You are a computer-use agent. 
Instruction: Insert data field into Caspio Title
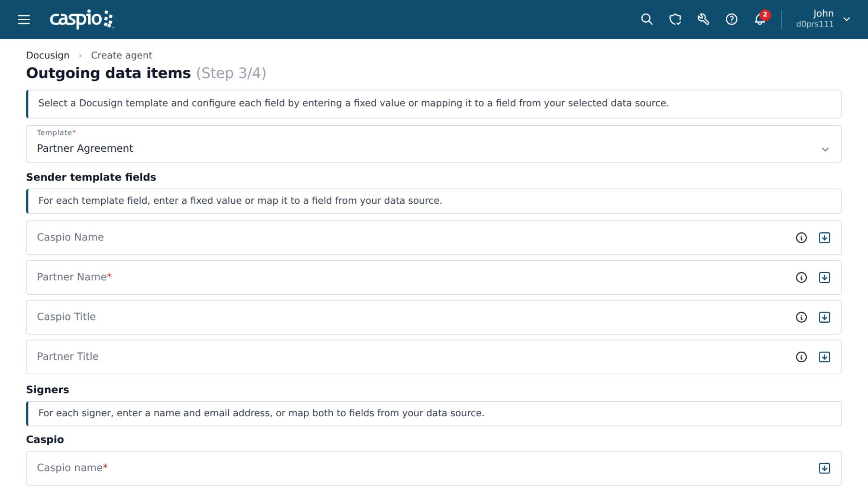point(825,317)
